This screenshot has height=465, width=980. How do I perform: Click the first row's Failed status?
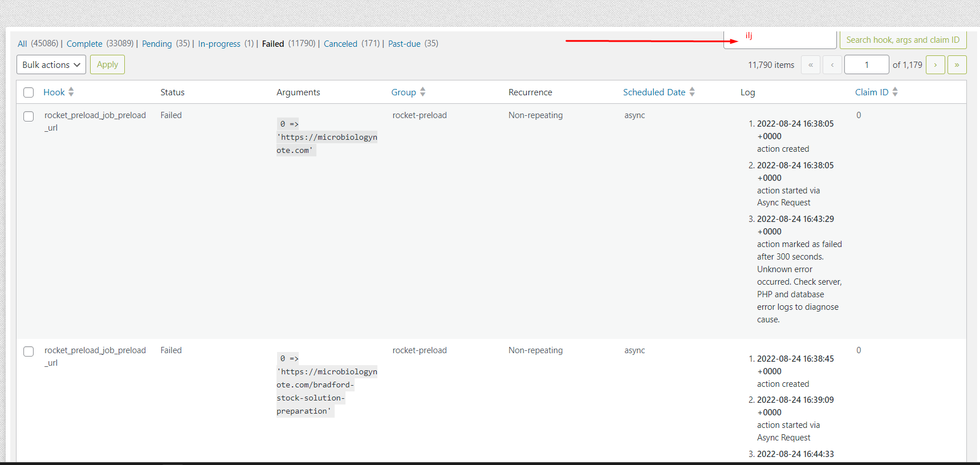pyautogui.click(x=171, y=115)
